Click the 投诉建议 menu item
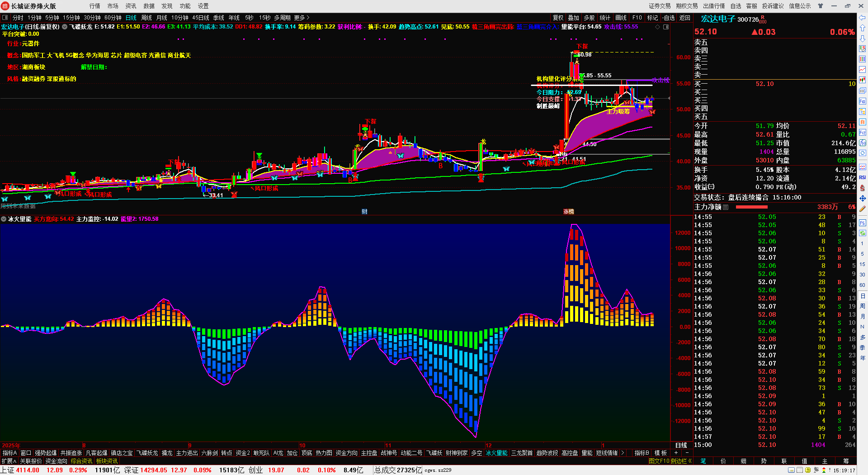 [773, 6]
